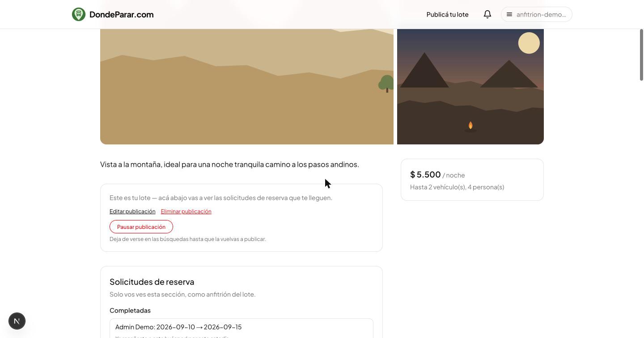Viewport: 644px width, 338px height.
Task: Click the Editar publicación link
Action: (x=132, y=211)
